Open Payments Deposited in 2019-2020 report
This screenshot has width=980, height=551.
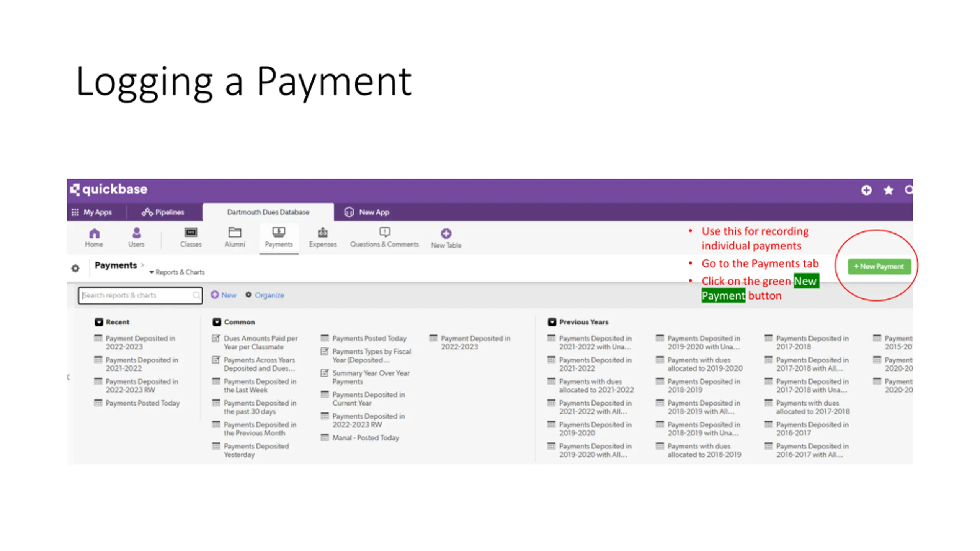coord(595,429)
